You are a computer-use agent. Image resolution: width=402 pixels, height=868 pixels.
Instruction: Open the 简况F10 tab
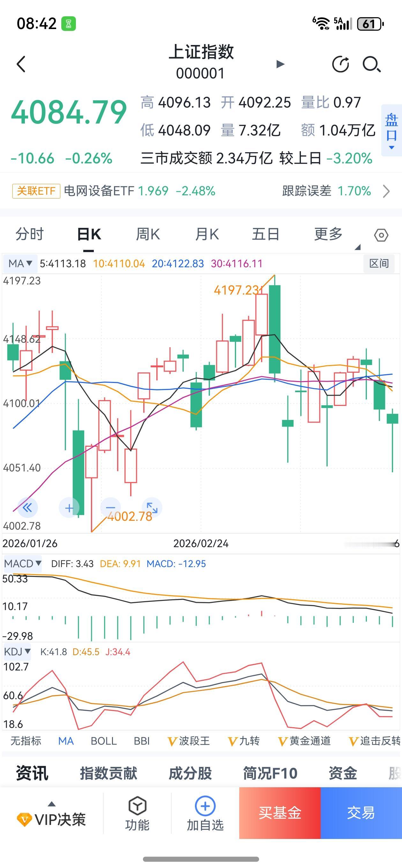point(270,773)
